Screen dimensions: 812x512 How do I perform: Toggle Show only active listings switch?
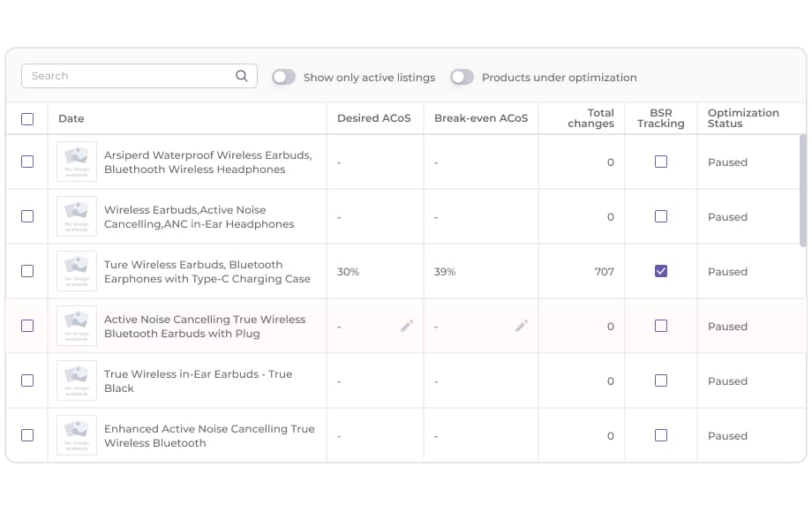click(283, 77)
